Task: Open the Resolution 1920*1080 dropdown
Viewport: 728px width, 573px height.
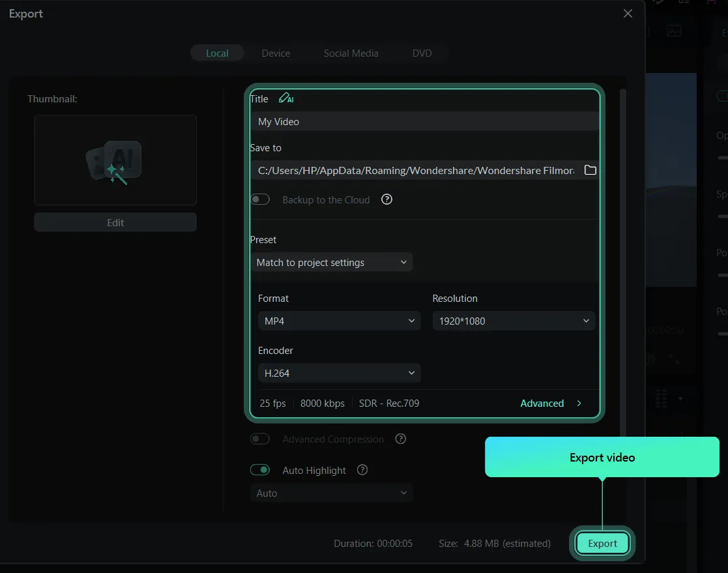Action: point(514,321)
